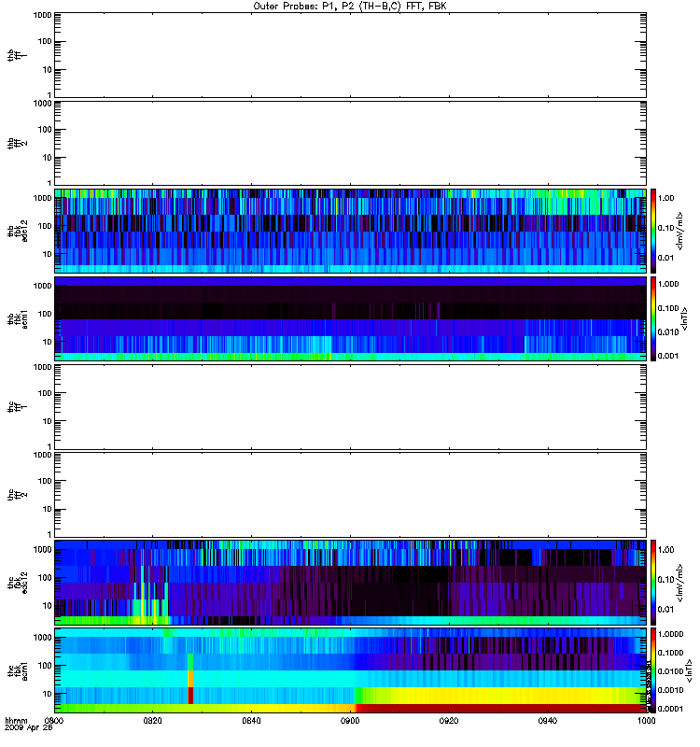Click the 0.010 value on thb scm1 color bar
Screen dimensions: 700x747
point(668,332)
